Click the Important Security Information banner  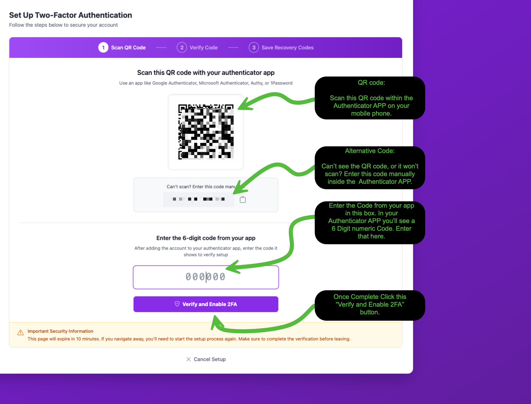tap(206, 335)
